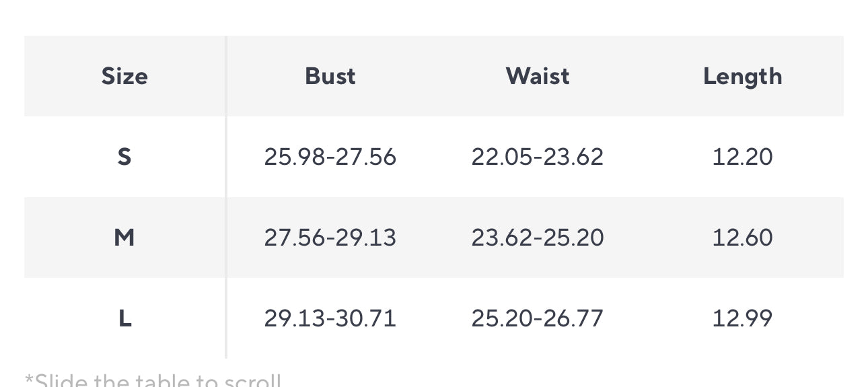Click waist measurement 23.62-25.20
868x387 pixels.
click(x=537, y=238)
